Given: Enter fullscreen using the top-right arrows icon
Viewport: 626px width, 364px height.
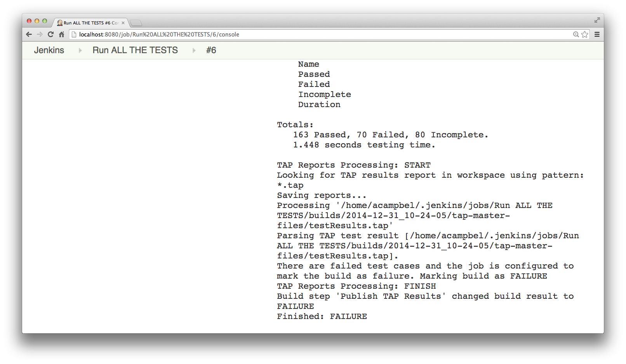Looking at the screenshot, I should 597,20.
